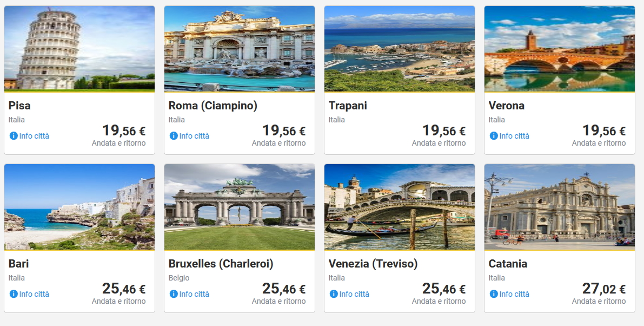Click the 19,56 € price for Pisa

coord(123,131)
